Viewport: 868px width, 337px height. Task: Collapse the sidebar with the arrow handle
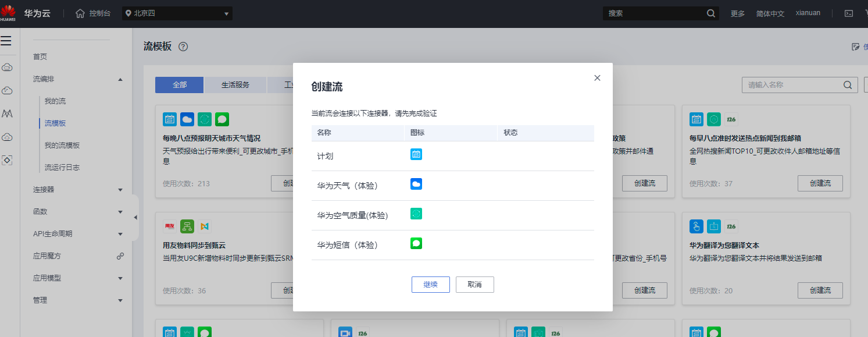click(135, 218)
